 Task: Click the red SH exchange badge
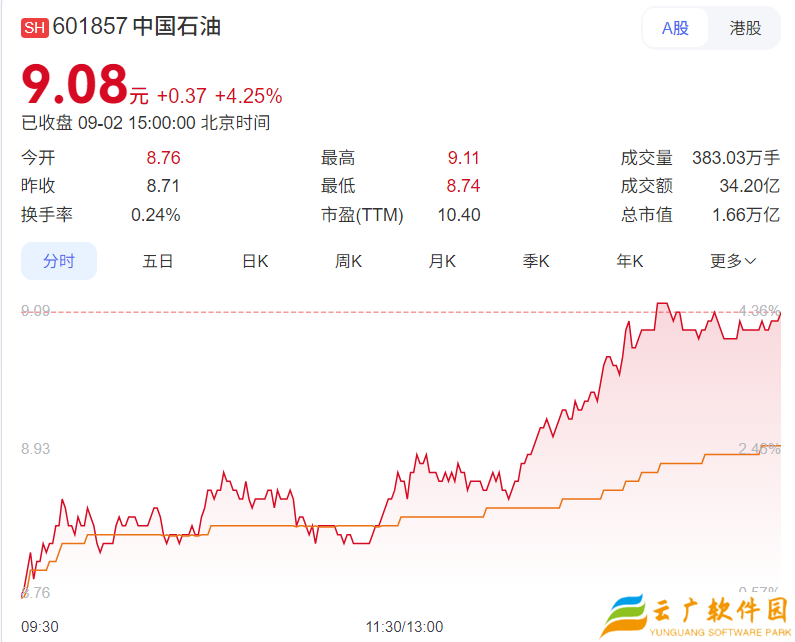point(34,27)
